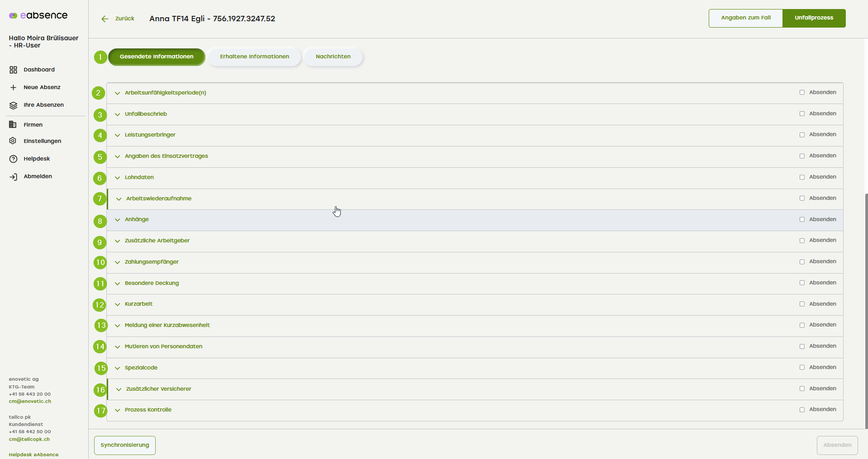
Task: Switch to the Erhaltene Informationen tab
Action: pos(254,57)
